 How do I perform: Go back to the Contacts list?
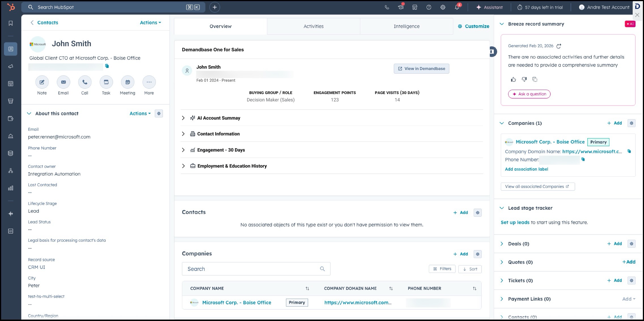(x=44, y=23)
